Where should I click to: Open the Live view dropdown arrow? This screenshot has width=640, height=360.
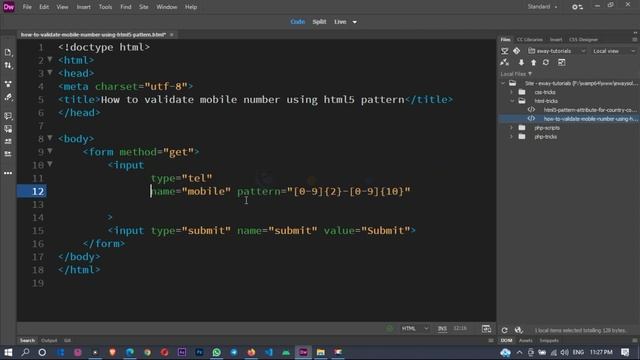coord(354,22)
